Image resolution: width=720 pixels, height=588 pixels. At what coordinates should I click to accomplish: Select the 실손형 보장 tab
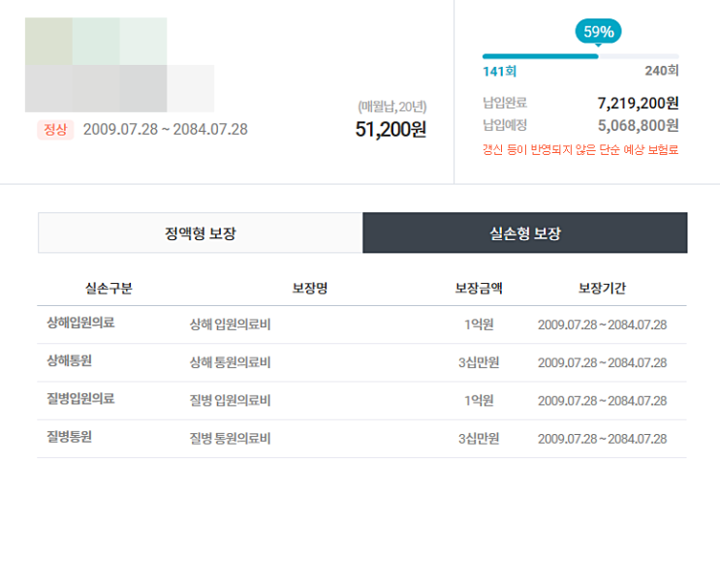pos(525,232)
